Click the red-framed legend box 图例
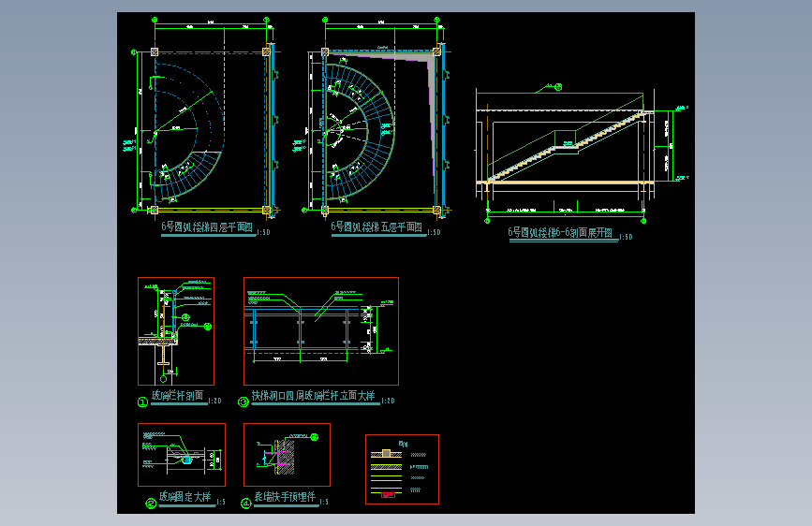The image size is (812, 526). click(x=402, y=469)
